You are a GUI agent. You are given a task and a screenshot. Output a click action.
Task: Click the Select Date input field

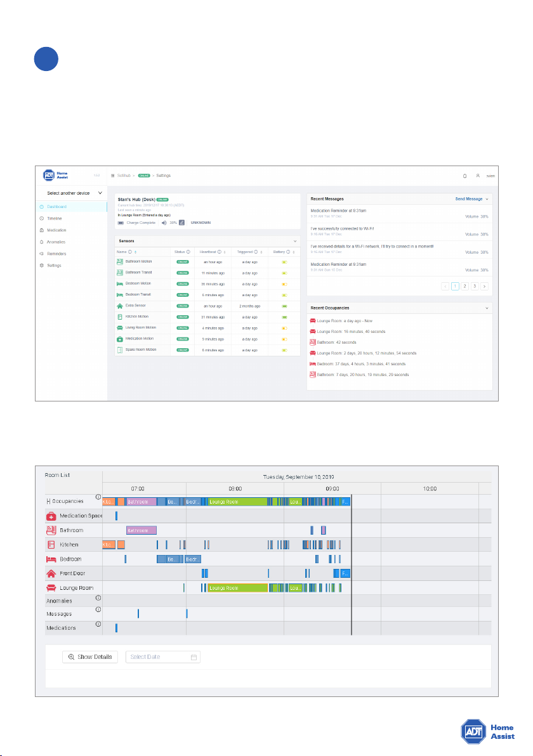163,657
